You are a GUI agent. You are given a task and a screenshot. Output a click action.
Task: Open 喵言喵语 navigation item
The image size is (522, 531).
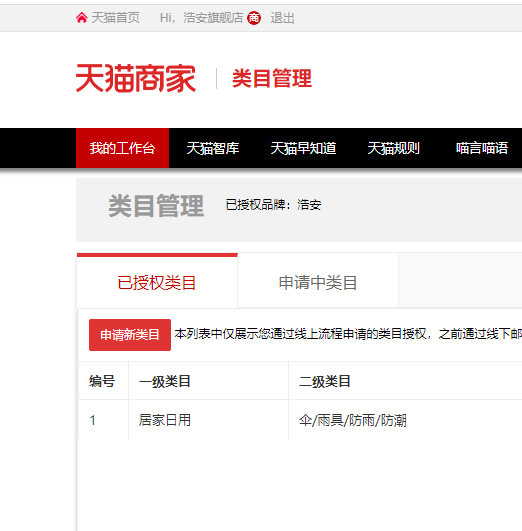pyautogui.click(x=482, y=148)
